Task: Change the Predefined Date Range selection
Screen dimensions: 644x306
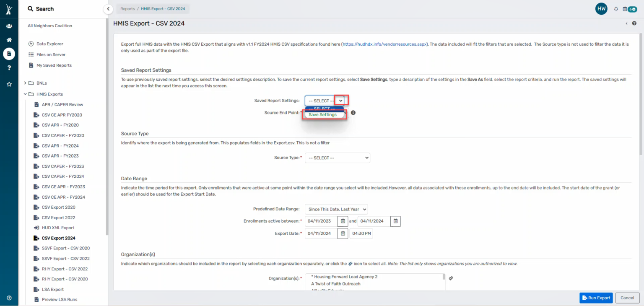Action: click(x=336, y=209)
